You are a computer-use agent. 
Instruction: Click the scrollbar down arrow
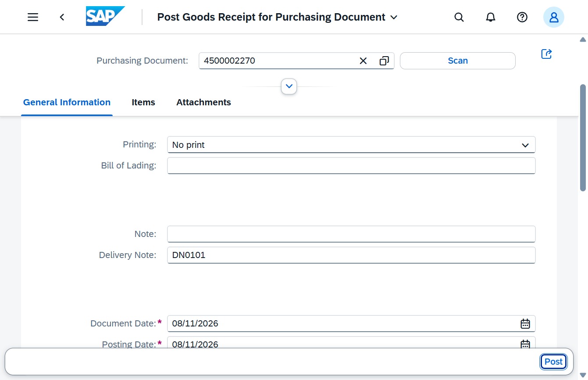pyautogui.click(x=583, y=375)
